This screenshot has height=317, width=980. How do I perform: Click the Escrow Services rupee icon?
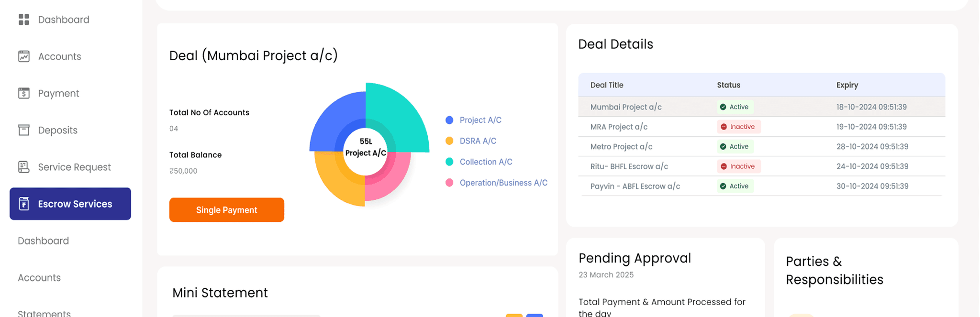pos(24,204)
